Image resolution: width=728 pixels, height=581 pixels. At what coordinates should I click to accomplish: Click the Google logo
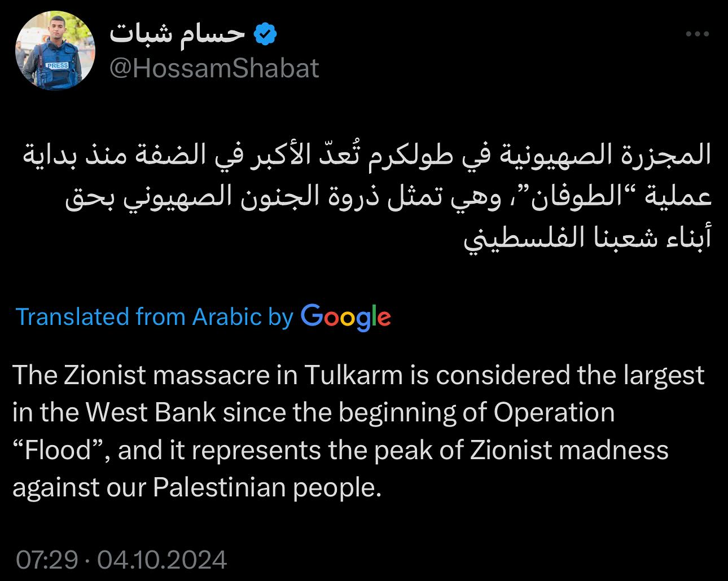pos(345,317)
